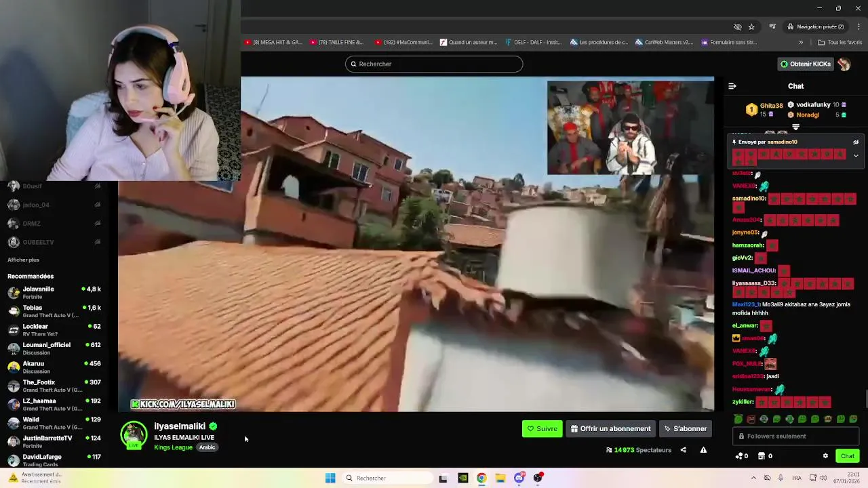Bookmark this page with star icon
Viewport: 868px width, 488px height.
click(751, 26)
